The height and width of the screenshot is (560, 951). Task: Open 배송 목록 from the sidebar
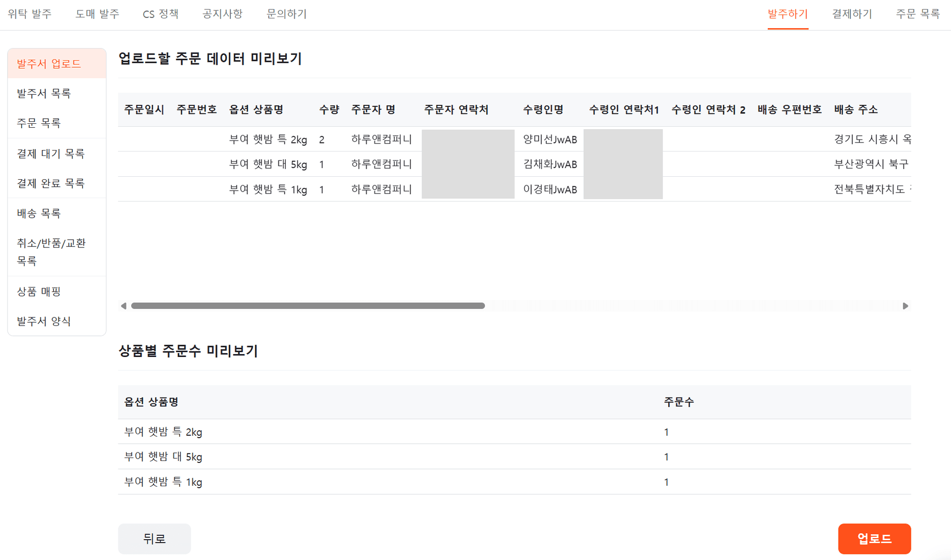coord(39,213)
